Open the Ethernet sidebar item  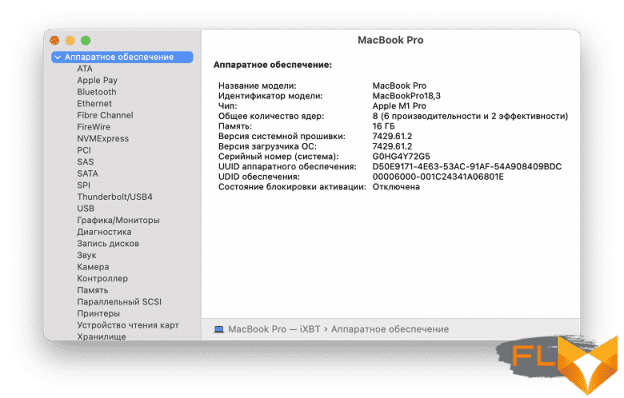coord(94,103)
